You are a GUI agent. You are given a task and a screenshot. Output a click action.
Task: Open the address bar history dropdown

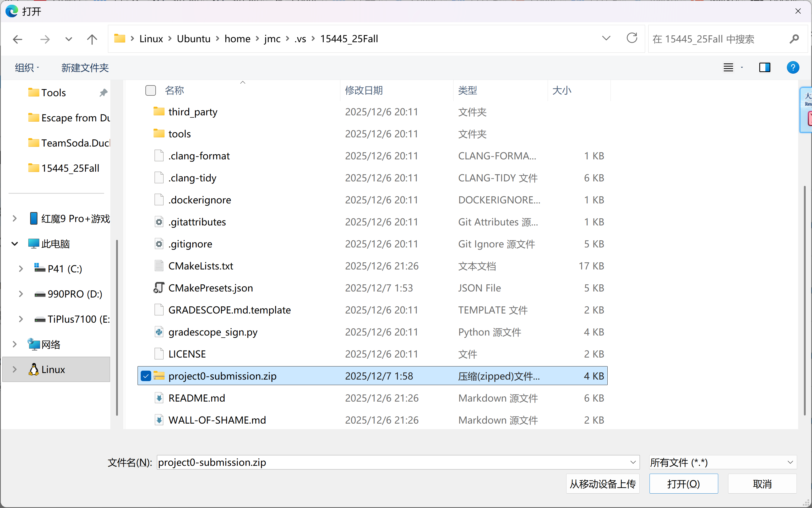pos(606,38)
